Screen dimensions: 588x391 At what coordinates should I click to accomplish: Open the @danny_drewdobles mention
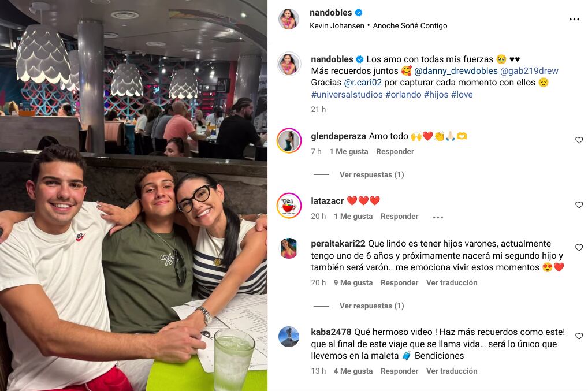pyautogui.click(x=456, y=71)
